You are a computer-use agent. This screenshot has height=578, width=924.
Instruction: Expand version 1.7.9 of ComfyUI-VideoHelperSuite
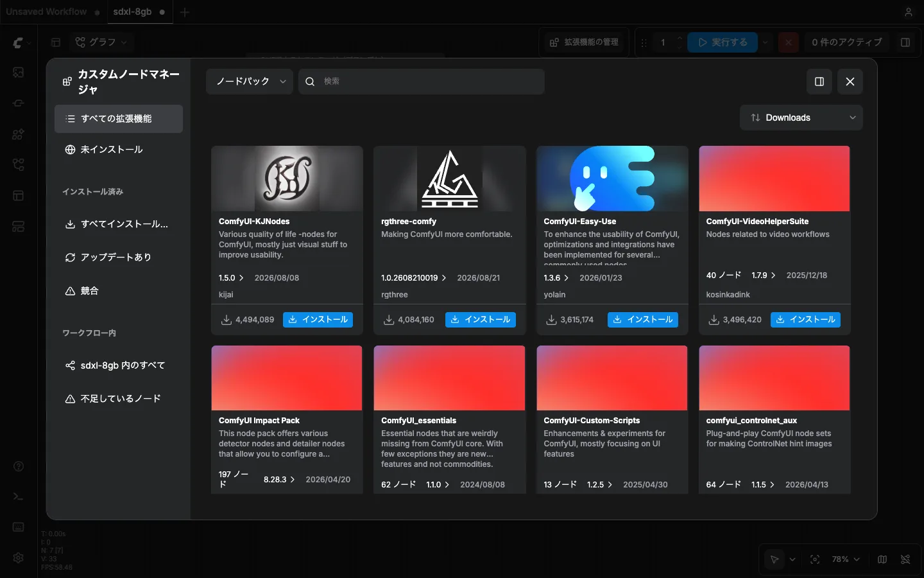[764, 276]
